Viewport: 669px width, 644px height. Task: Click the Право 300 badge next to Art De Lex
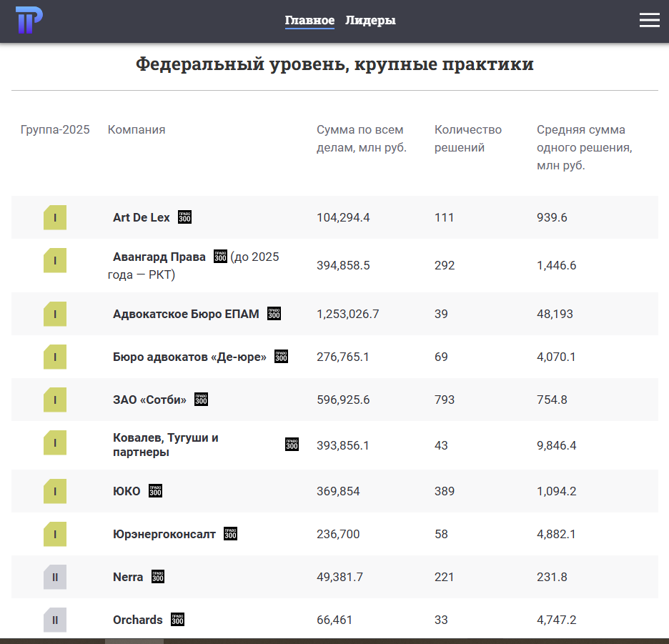184,217
